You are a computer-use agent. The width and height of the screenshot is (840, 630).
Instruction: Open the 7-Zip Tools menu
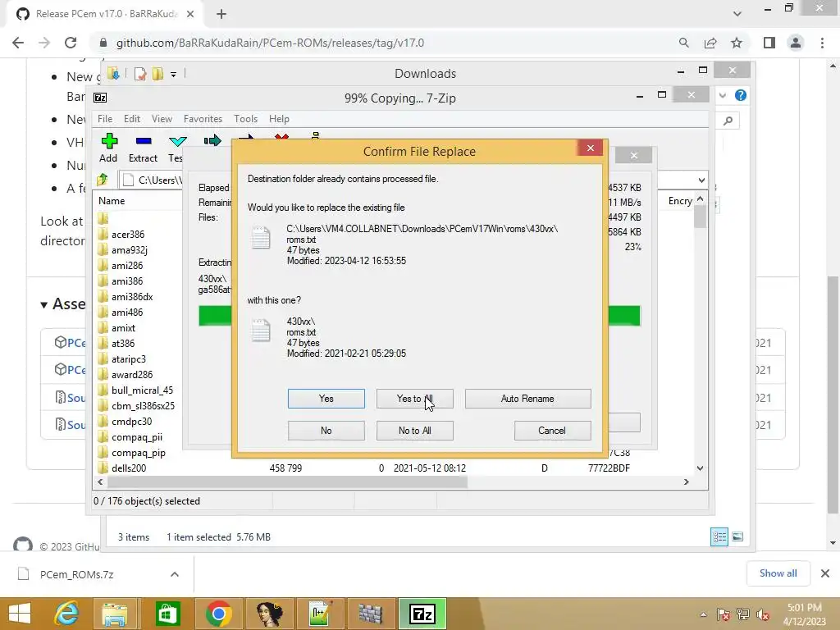[245, 119]
